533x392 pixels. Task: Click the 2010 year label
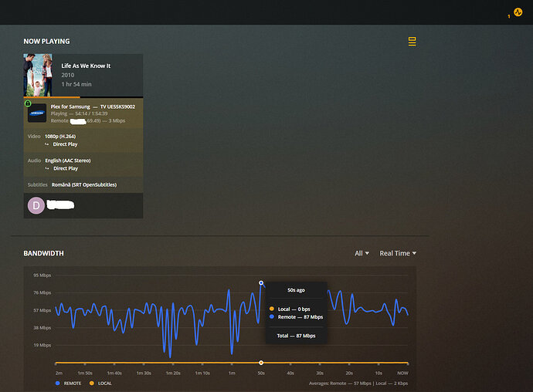coord(68,75)
